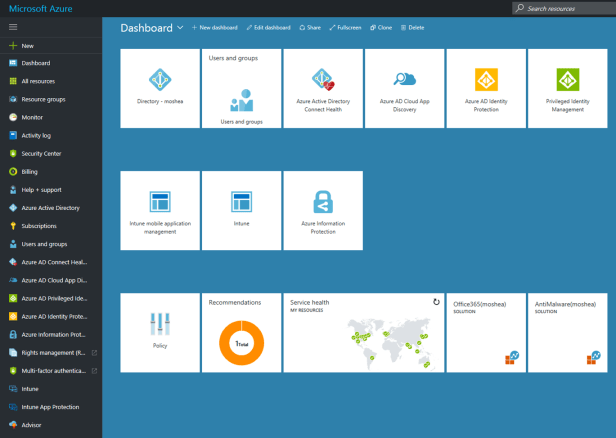The image size is (616, 438).
Task: Click the Share dashboard button
Action: click(x=310, y=28)
